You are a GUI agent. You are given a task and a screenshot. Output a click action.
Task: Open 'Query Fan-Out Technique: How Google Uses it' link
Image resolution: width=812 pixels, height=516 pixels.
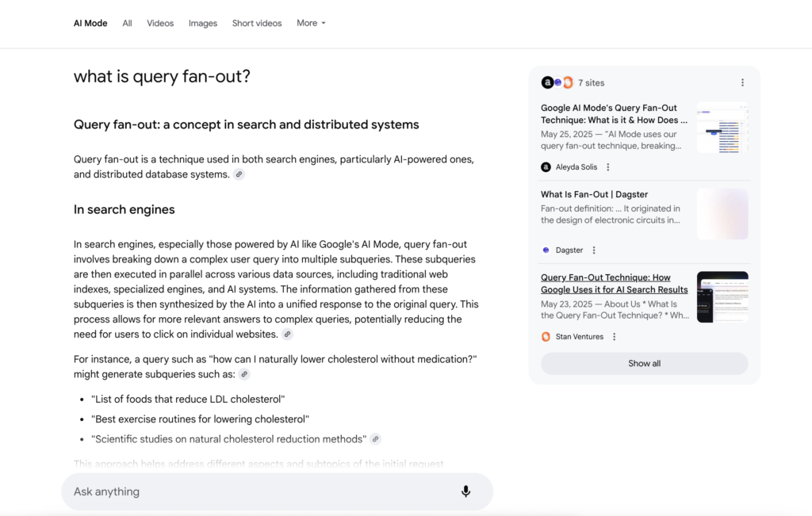tap(615, 284)
